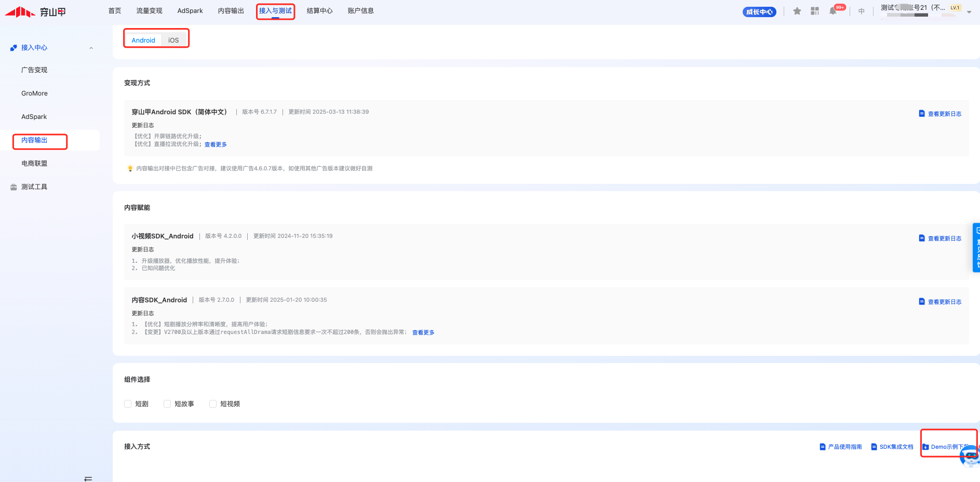Click the LV.1 level badge
980x482 pixels.
point(955,8)
